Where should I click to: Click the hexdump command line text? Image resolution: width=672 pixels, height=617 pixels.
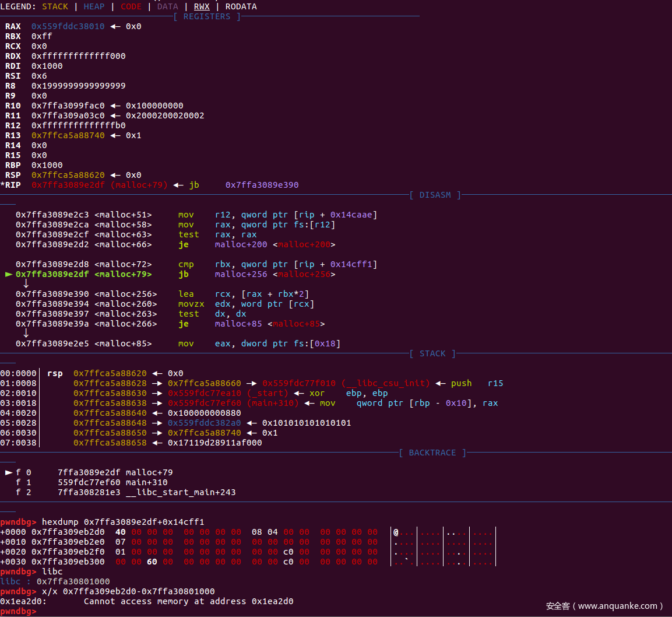pos(123,522)
